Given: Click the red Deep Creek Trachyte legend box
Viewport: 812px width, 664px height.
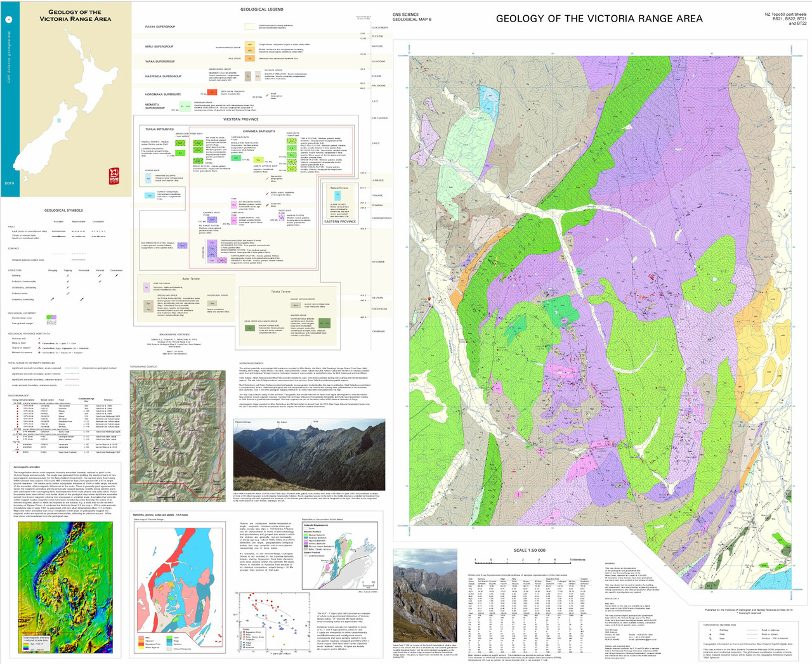Looking at the screenshot, I should [x=213, y=93].
